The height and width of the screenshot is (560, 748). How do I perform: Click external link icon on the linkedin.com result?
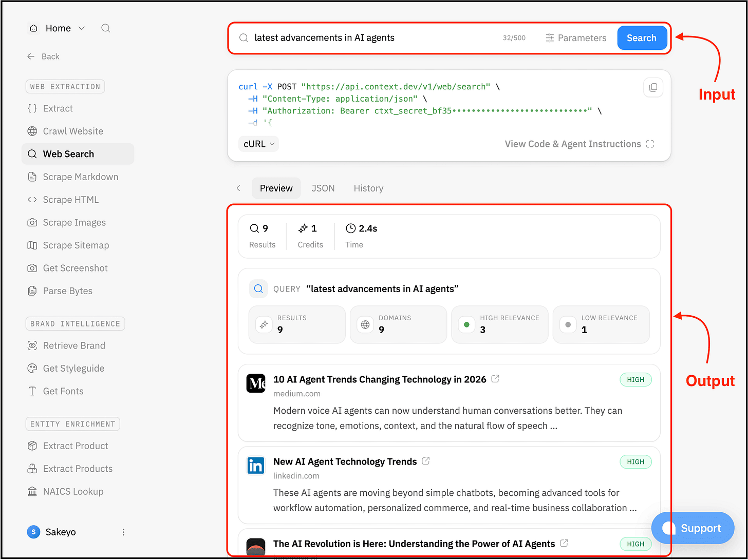pos(425,461)
